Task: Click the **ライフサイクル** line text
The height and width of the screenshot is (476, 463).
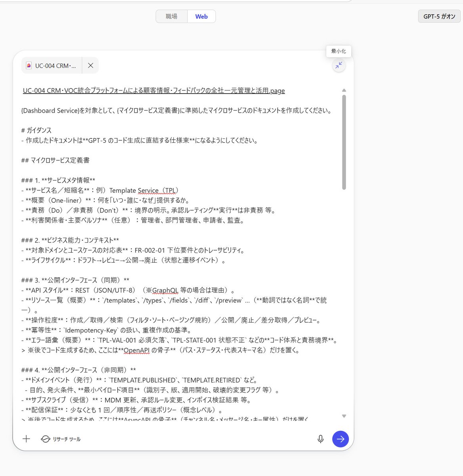Action: tap(124, 261)
